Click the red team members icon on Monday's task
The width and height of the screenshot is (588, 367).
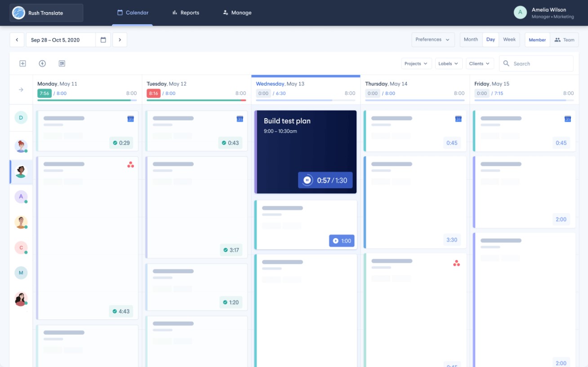(x=130, y=165)
